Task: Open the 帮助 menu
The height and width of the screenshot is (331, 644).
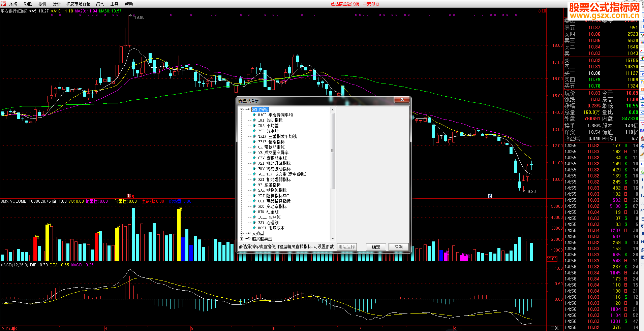Action: 129,4
